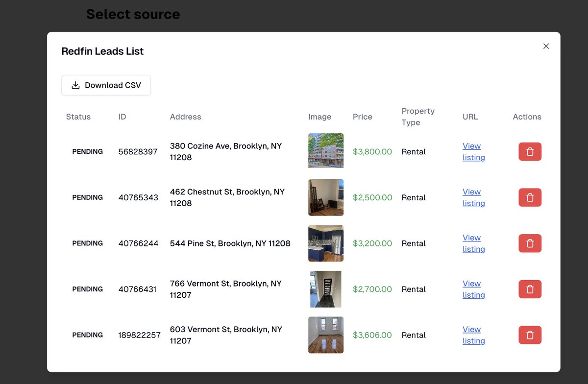Click the Actions column header
Screen dimensions: 588x384
527,117
